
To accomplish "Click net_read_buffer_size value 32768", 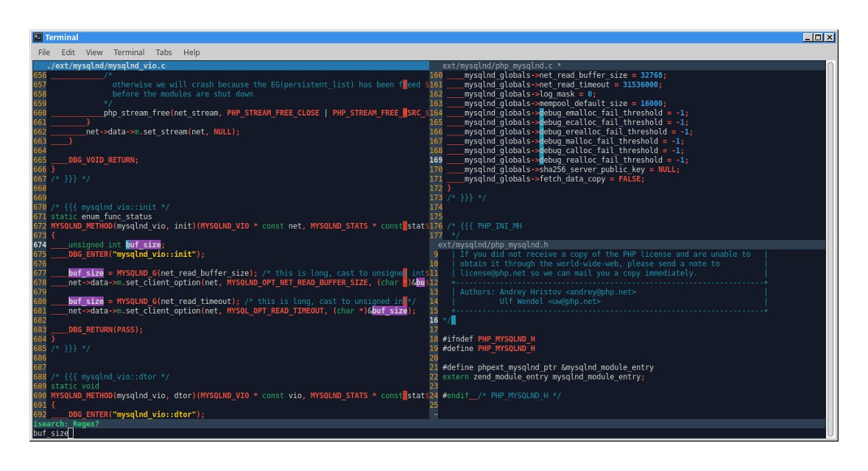I will coord(652,75).
